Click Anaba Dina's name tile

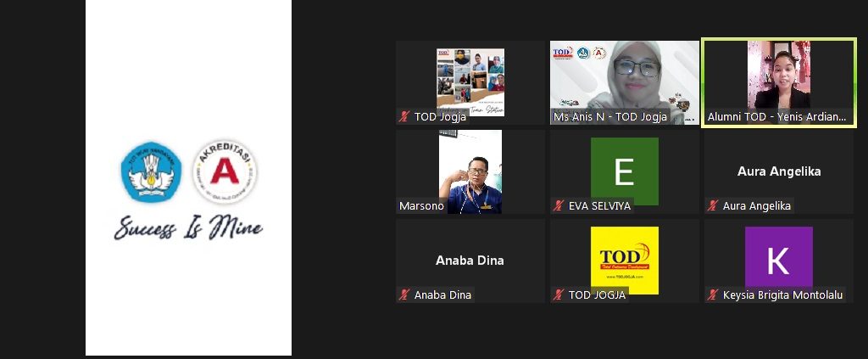pos(470,261)
